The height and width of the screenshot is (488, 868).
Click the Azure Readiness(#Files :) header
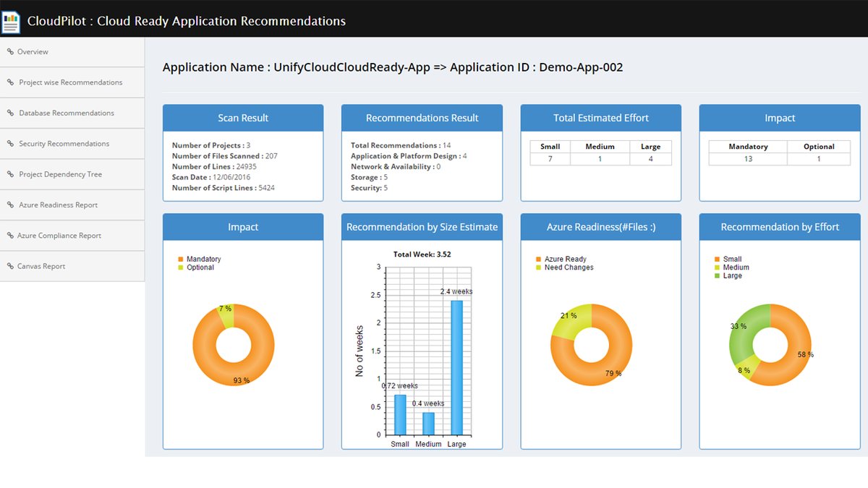tap(601, 227)
